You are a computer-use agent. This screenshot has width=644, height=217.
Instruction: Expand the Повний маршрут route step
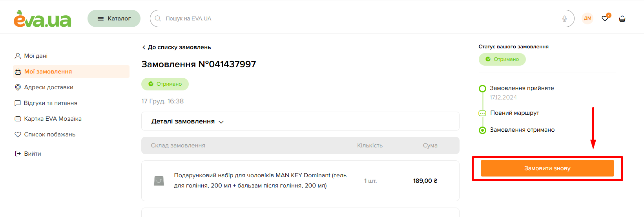(514, 113)
